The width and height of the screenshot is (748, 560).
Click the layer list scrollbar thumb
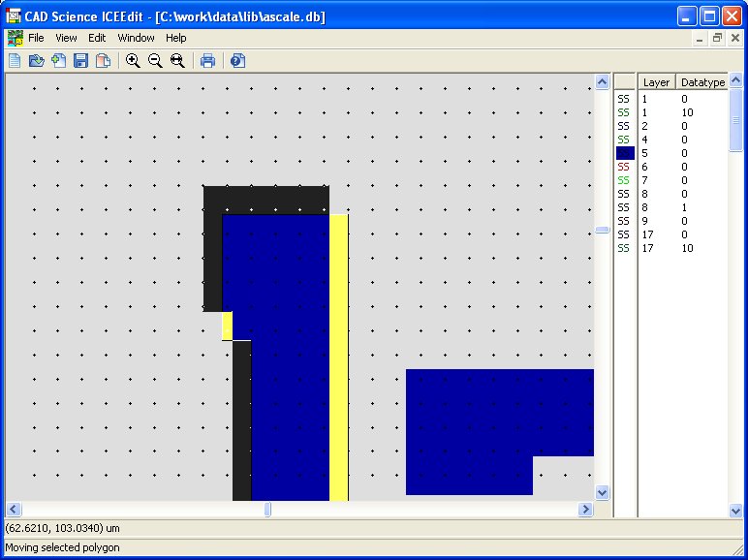(x=735, y=120)
